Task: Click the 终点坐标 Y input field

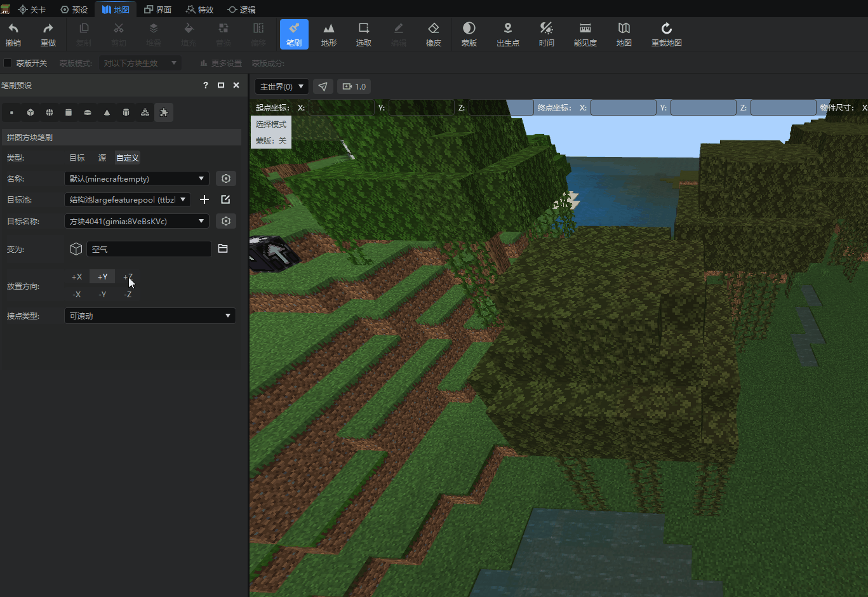Action: tap(704, 107)
